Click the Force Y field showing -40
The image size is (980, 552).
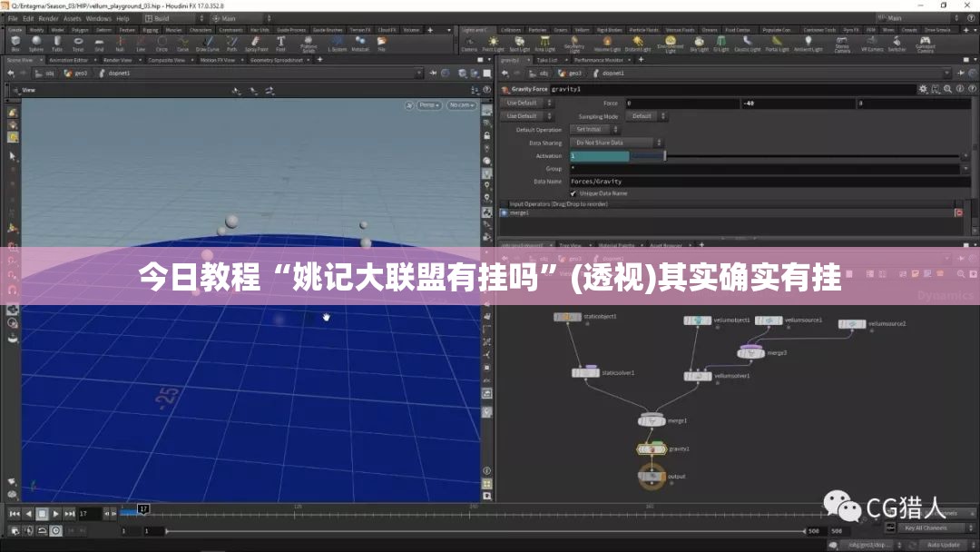[798, 103]
